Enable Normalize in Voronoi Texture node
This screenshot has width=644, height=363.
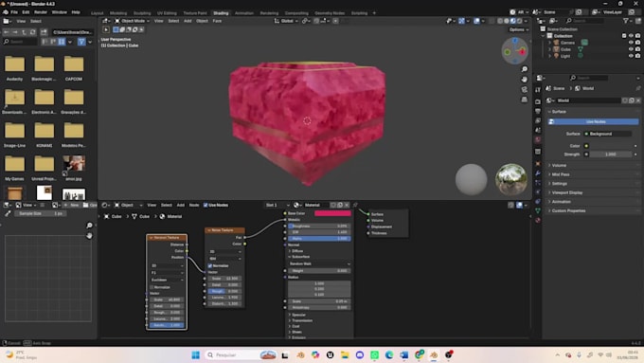(x=152, y=287)
